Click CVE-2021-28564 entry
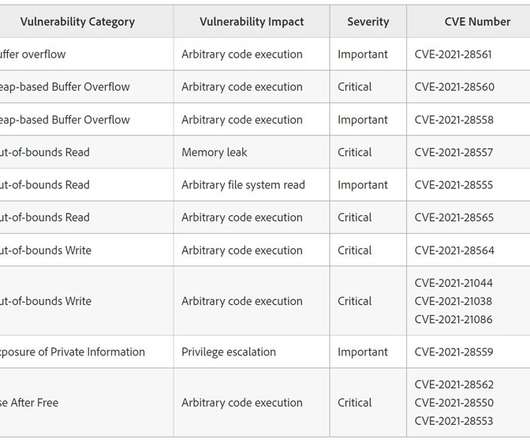Viewport: 530px width, 442px height. (x=454, y=250)
